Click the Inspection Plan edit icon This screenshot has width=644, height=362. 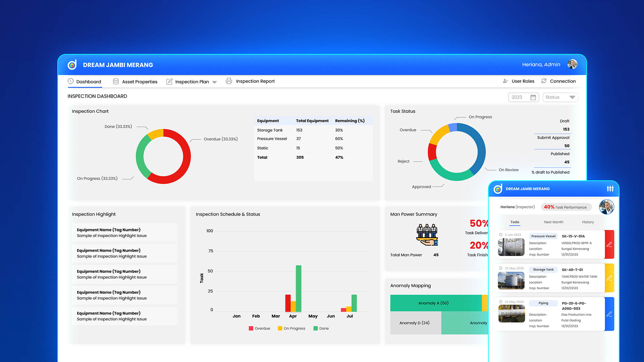coord(169,81)
